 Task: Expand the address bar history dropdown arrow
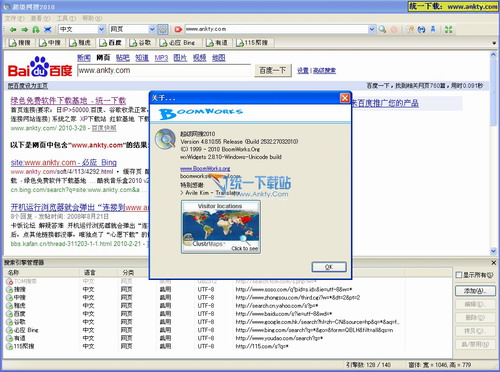[x=372, y=29]
